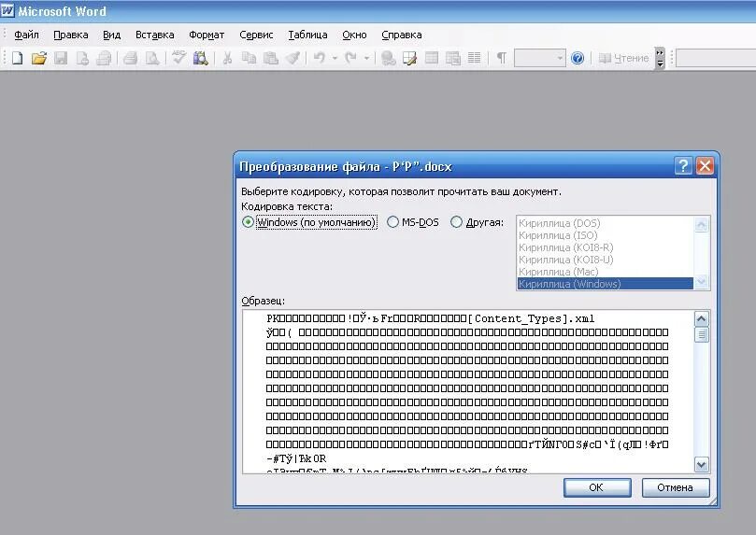Click the sample preview scrollbar thumb
This screenshot has height=535, width=756.
tap(701, 334)
